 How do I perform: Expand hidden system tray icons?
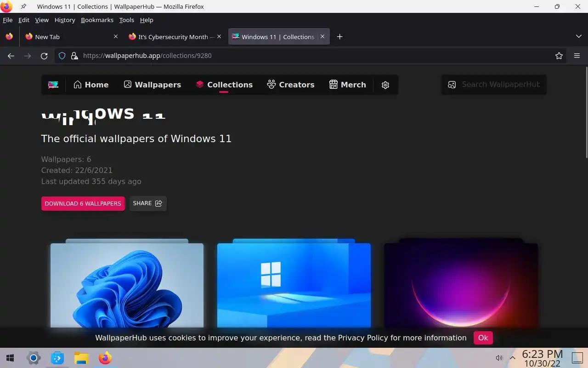pos(513,358)
